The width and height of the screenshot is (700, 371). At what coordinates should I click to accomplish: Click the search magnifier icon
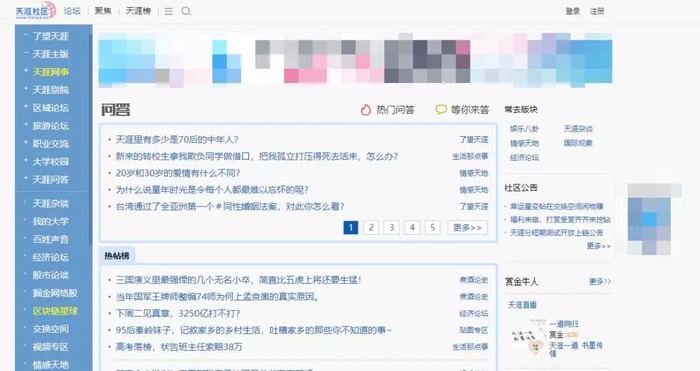click(x=186, y=11)
